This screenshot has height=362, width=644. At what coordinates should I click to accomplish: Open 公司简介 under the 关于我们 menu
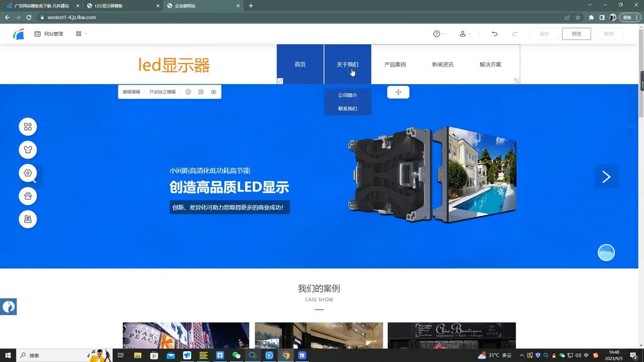[x=347, y=95]
